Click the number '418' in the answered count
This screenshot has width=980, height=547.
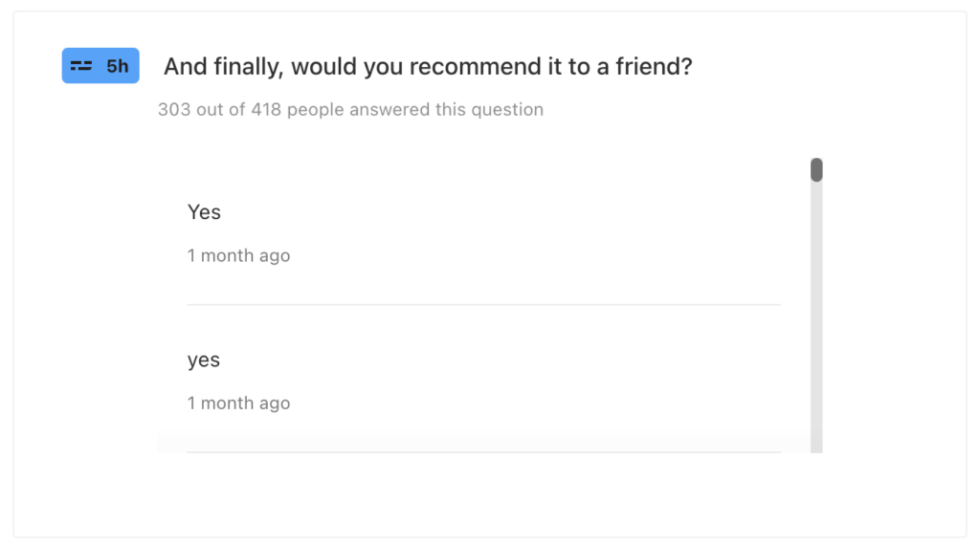point(266,110)
